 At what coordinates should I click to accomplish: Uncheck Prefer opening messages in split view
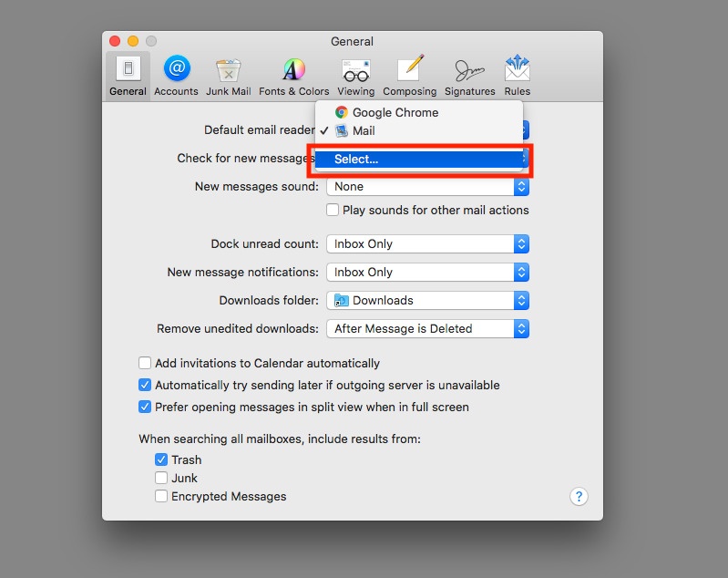[145, 407]
